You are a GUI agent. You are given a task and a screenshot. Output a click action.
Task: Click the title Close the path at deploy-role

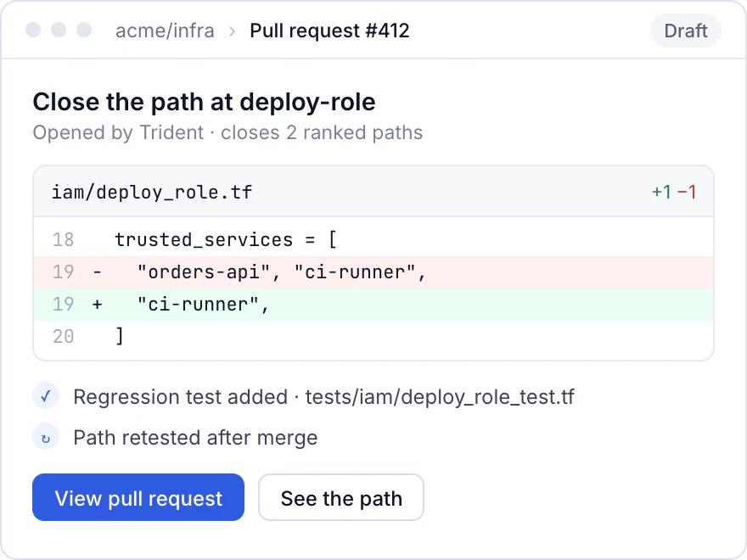(204, 102)
